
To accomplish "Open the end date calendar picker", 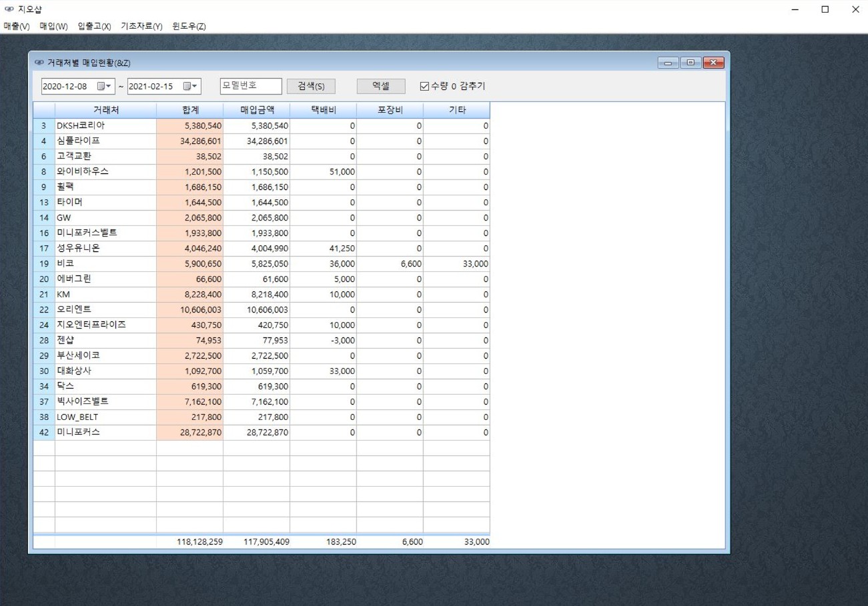I will (x=190, y=87).
